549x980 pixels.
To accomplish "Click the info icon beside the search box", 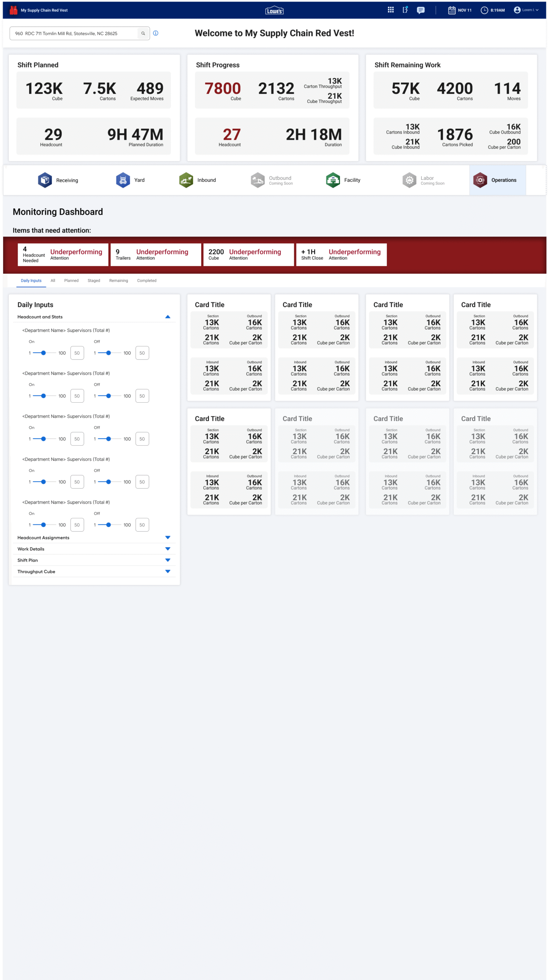I will coord(156,33).
